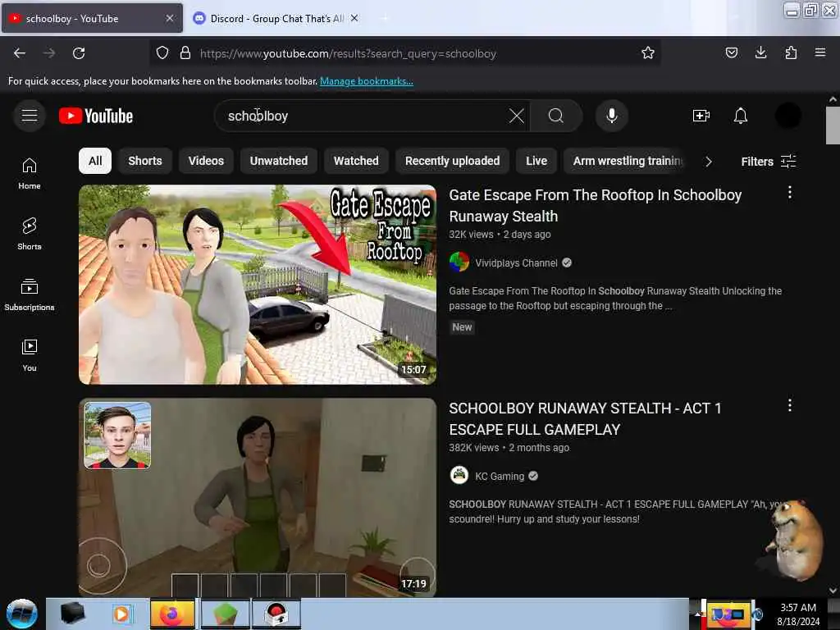Open more options for Gate Escape video
The height and width of the screenshot is (630, 840).
pos(790,192)
